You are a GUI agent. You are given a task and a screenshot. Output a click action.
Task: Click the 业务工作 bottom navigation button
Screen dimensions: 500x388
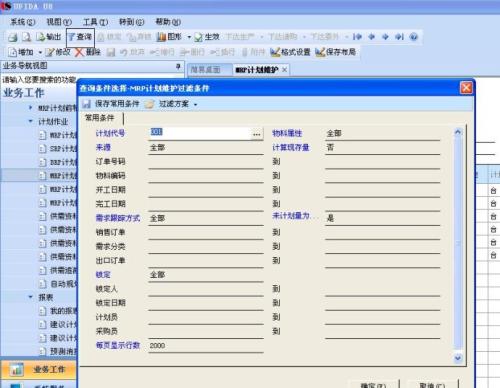pos(39,369)
